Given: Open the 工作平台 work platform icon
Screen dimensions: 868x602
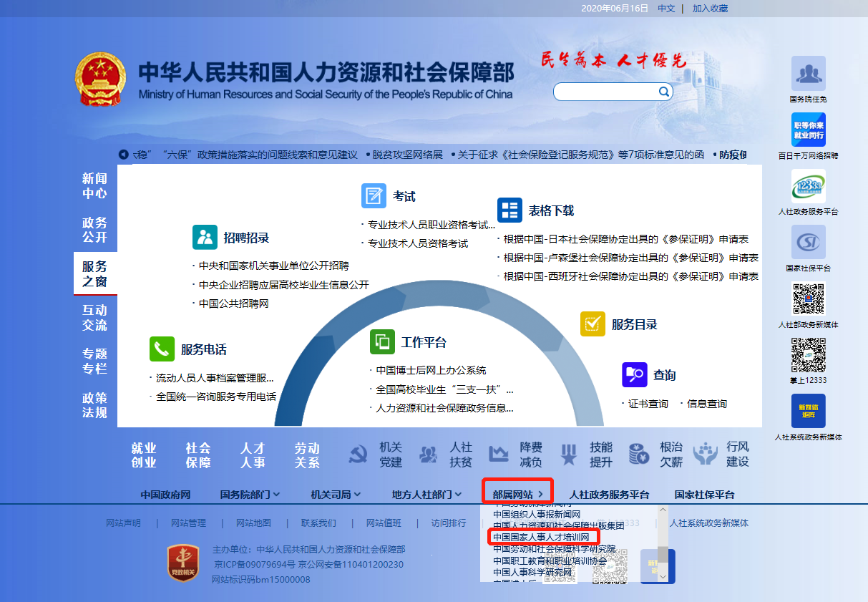Looking at the screenshot, I should (382, 342).
